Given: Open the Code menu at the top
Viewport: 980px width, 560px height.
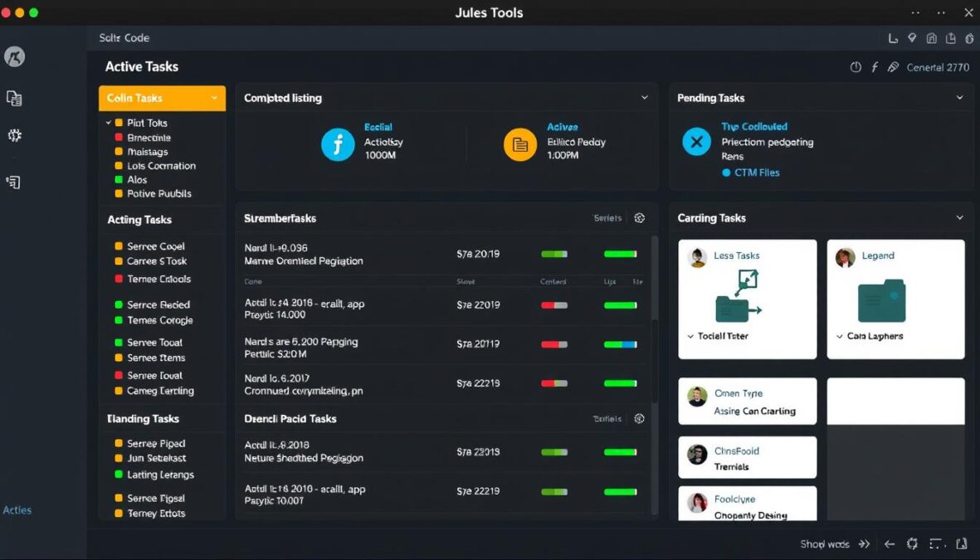Looking at the screenshot, I should pos(138,37).
